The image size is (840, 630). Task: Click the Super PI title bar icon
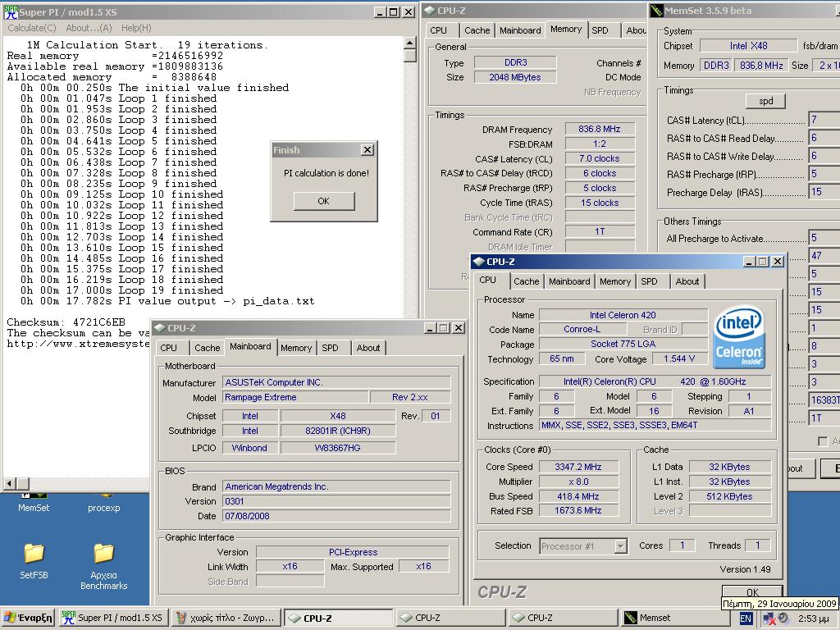[10, 11]
